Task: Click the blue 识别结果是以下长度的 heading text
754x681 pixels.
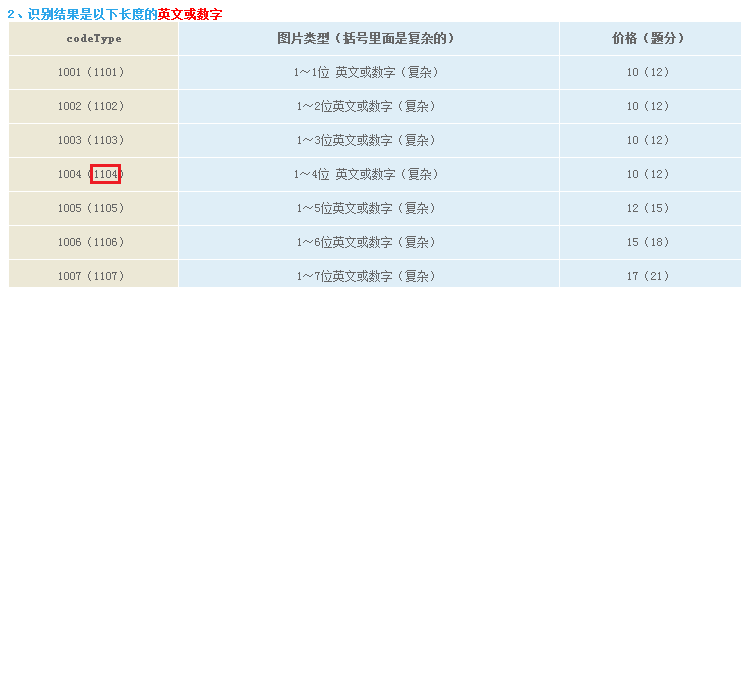Action: point(92,14)
